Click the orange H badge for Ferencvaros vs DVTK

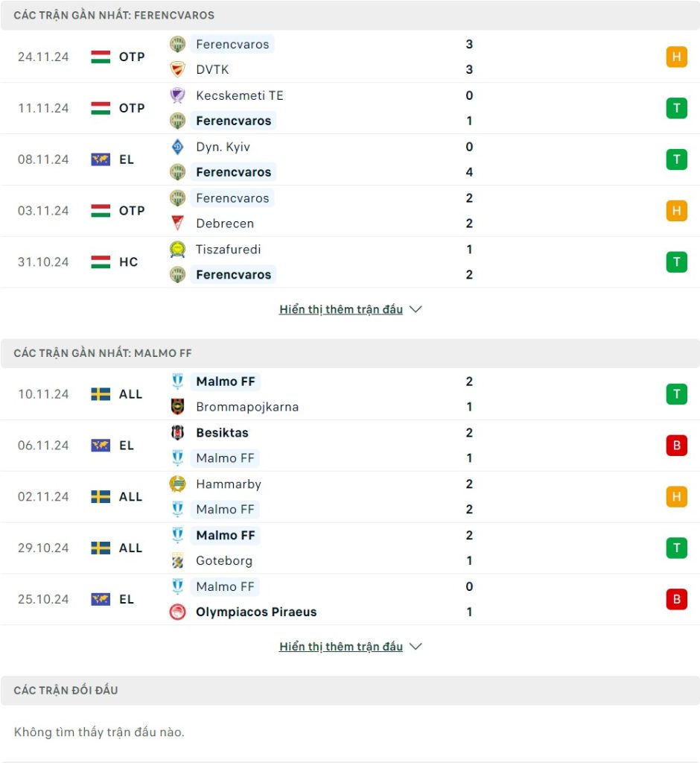[x=676, y=57]
